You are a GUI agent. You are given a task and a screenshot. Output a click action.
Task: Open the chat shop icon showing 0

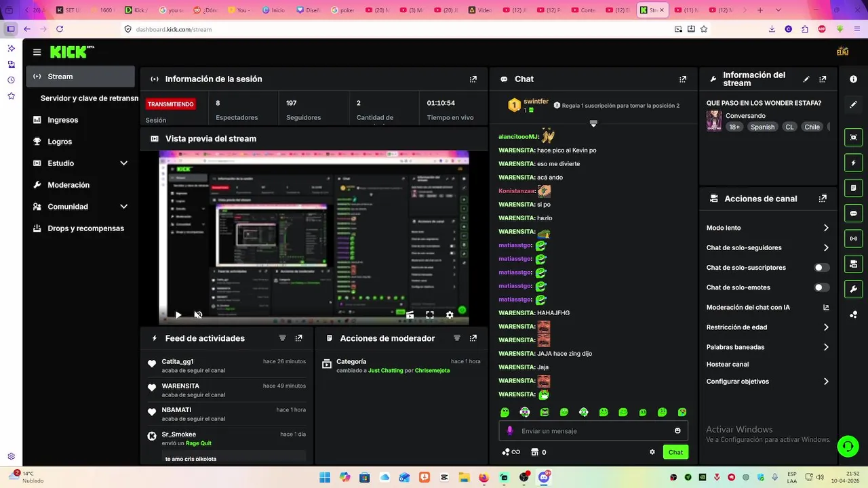tap(538, 452)
